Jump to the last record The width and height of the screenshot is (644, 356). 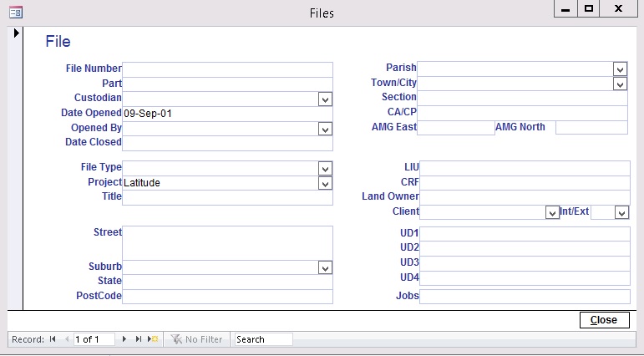tap(138, 339)
